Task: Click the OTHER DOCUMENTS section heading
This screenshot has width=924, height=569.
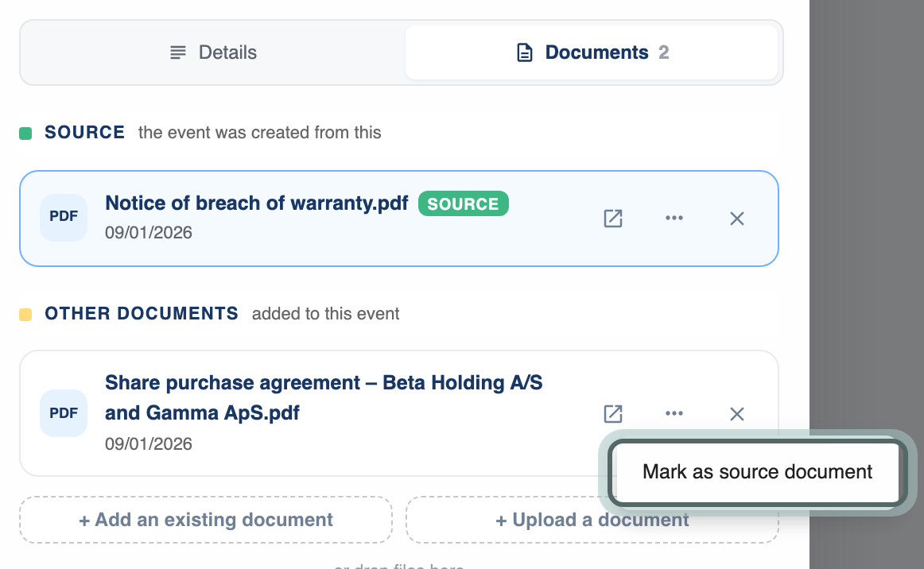Action: (142, 313)
